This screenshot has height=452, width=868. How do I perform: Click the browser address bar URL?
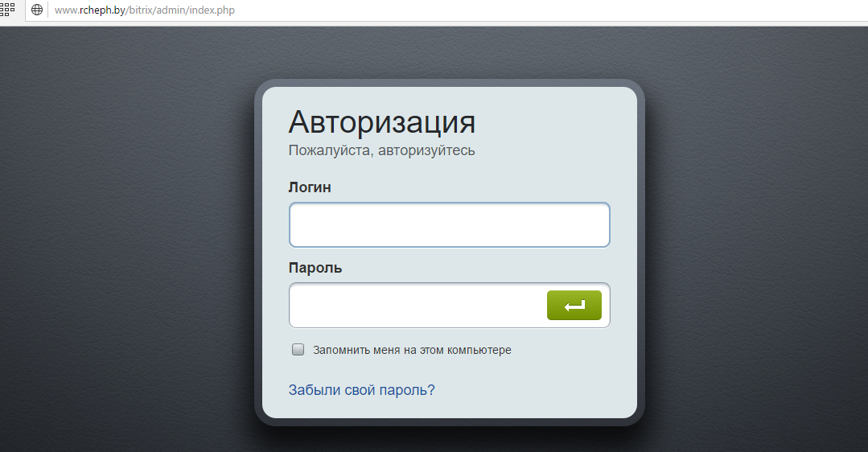point(145,10)
